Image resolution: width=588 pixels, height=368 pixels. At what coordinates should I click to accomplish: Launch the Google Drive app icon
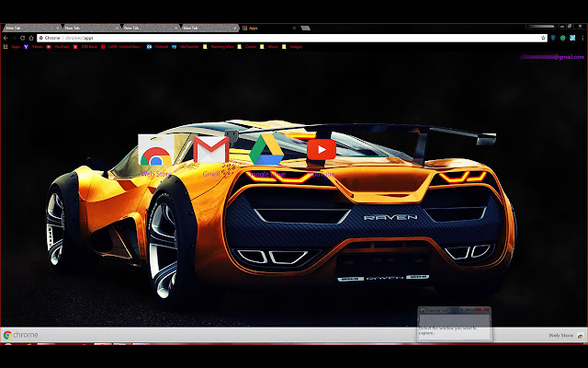[266, 150]
